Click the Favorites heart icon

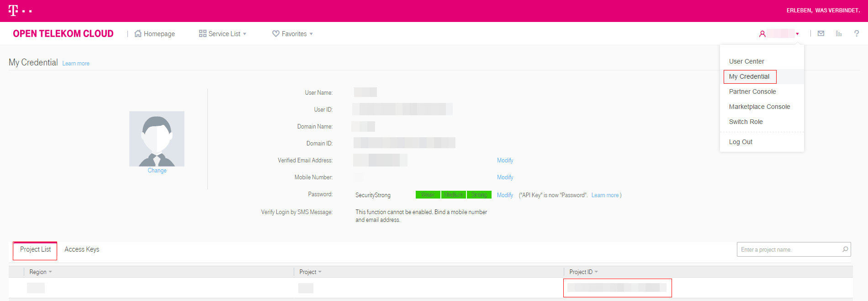(x=275, y=33)
